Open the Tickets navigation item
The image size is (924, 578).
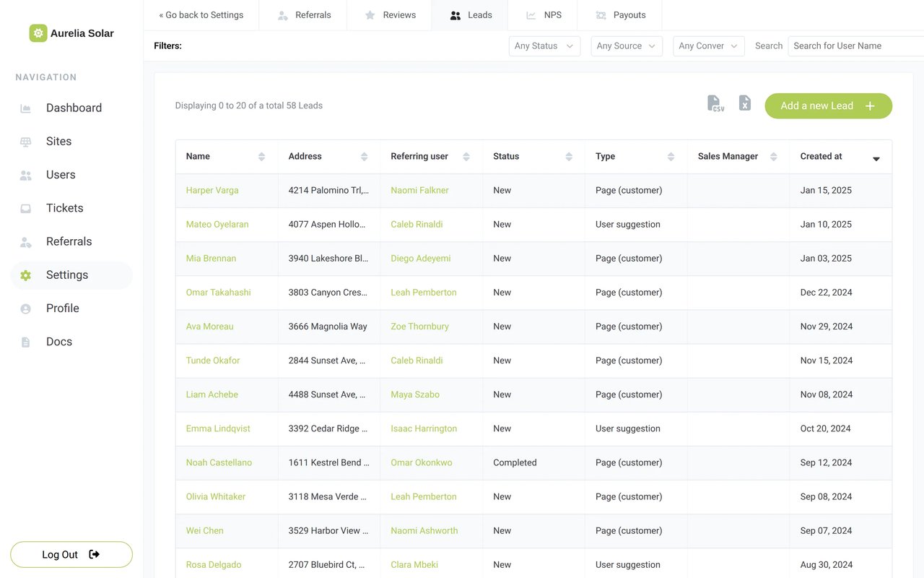pyautogui.click(x=71, y=208)
